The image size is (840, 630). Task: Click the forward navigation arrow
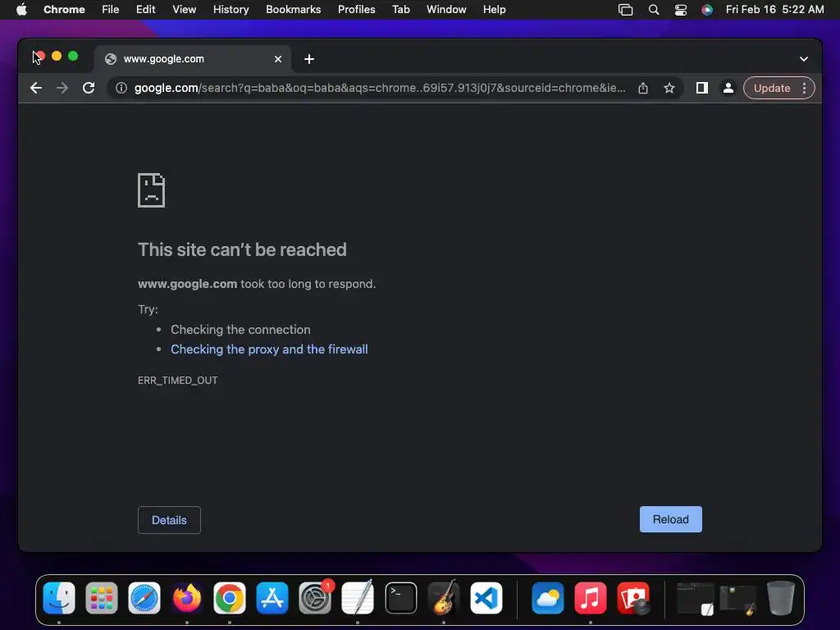coord(62,88)
